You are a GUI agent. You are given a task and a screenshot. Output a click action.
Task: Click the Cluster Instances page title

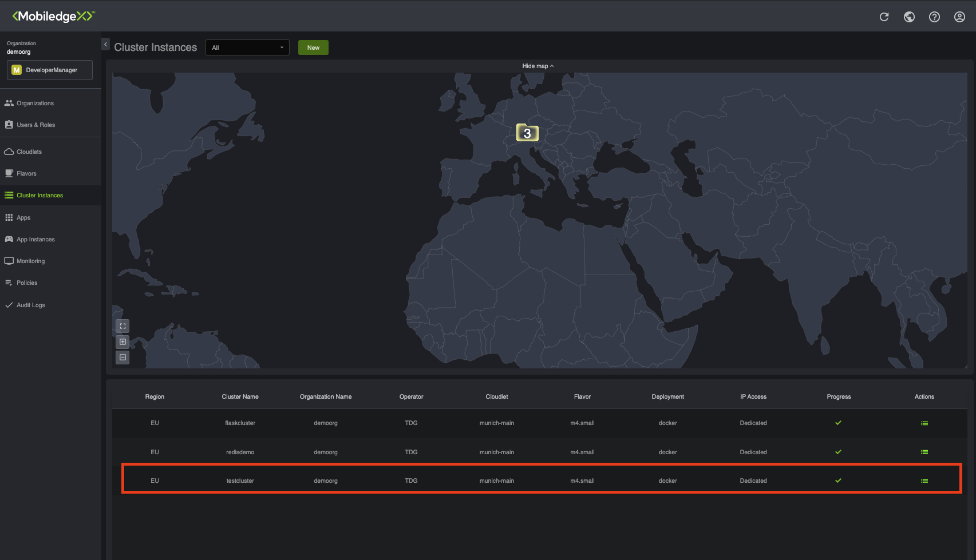pyautogui.click(x=155, y=47)
